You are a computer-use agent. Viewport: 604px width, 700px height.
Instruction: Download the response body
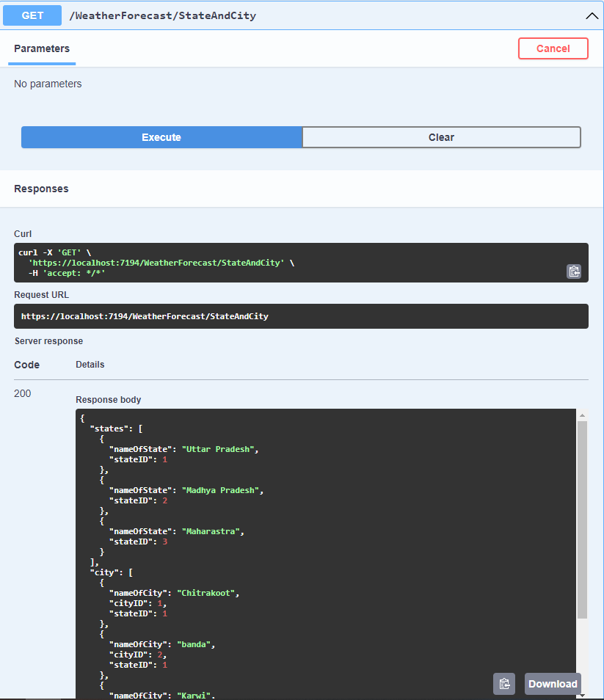[x=553, y=683]
